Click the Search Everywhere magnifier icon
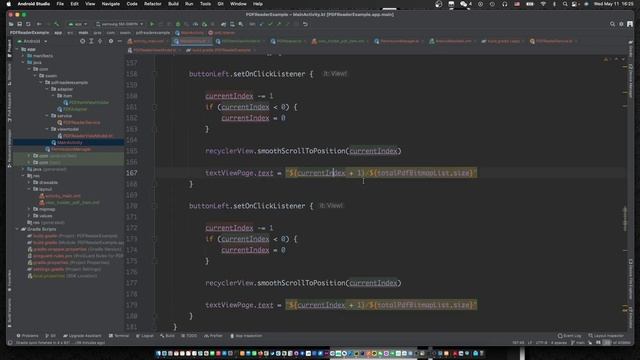 tap(612, 24)
